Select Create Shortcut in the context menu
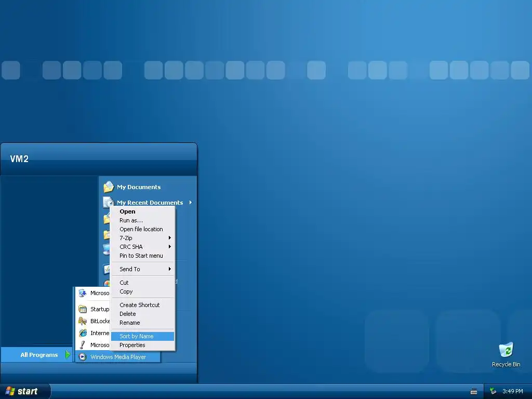This screenshot has height=399, width=532. click(142, 304)
